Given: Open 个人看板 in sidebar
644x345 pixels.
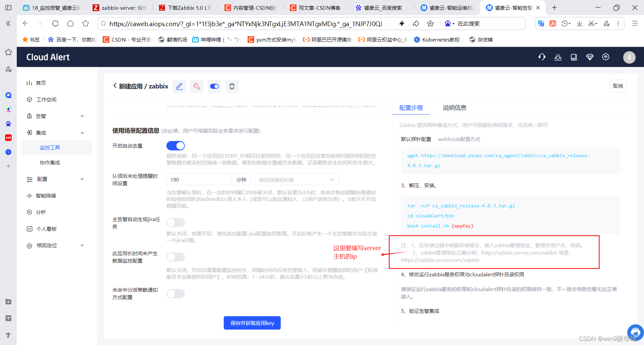Looking at the screenshot, I should (x=47, y=229).
